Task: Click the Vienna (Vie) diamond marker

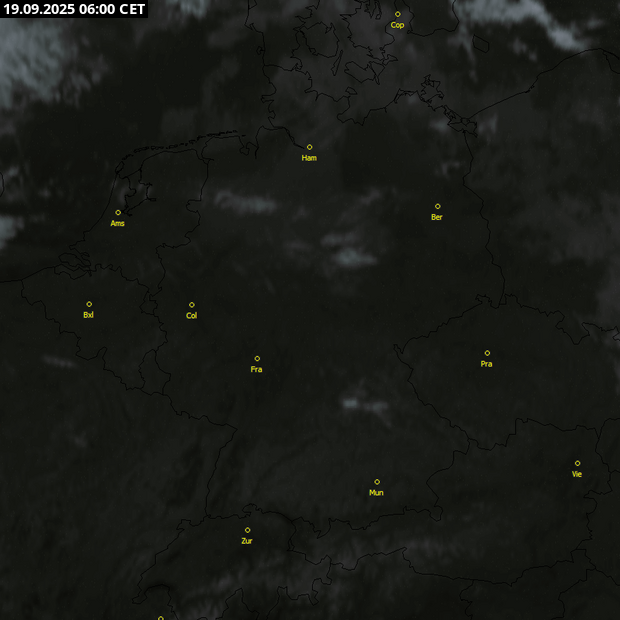Action: (x=578, y=463)
